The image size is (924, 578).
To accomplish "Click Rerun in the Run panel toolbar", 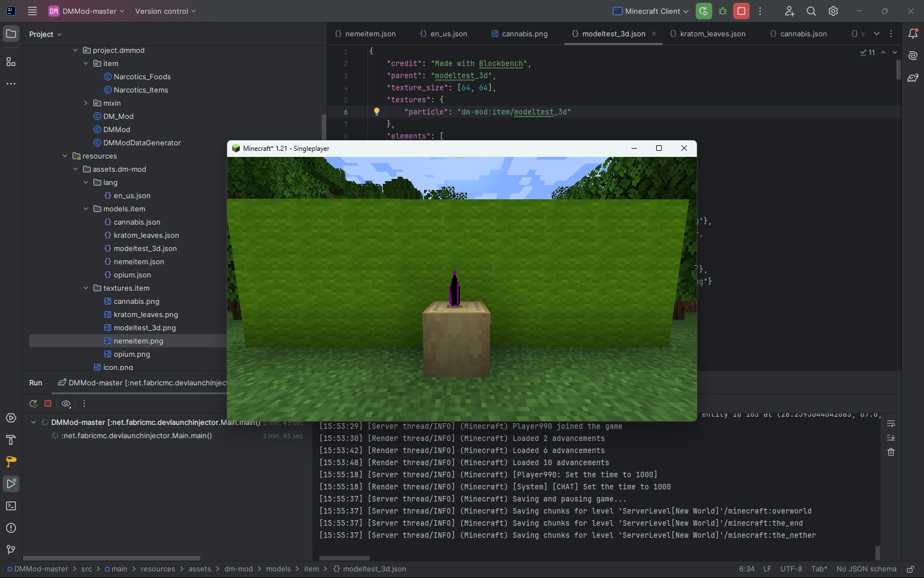I will [x=34, y=403].
